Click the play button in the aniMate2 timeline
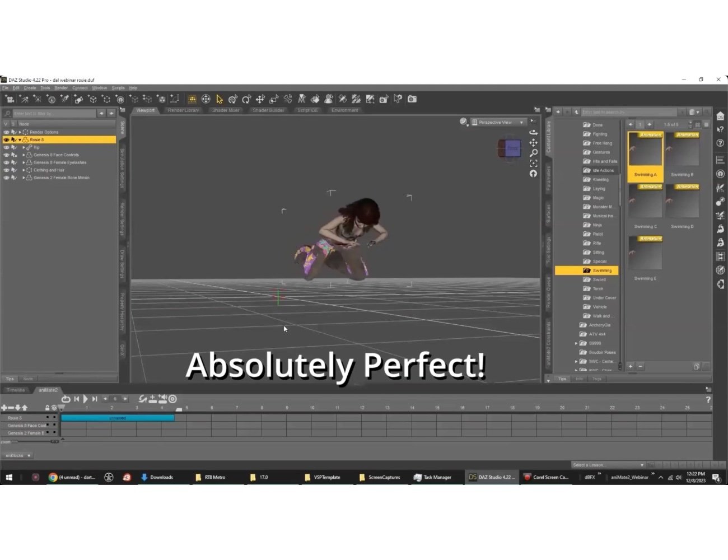The width and height of the screenshot is (728, 560). point(85,399)
